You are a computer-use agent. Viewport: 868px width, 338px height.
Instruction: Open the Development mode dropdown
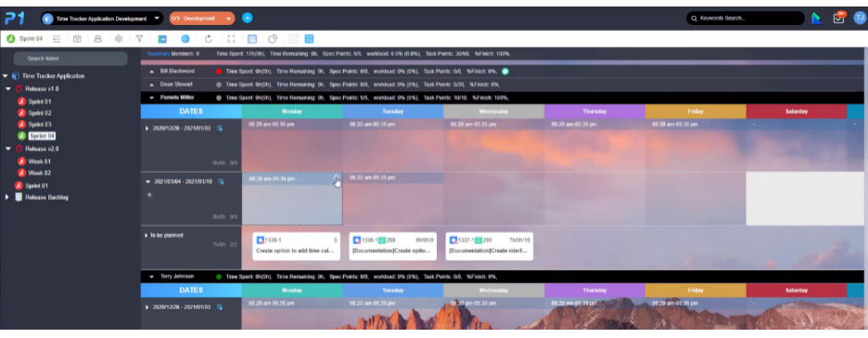202,19
